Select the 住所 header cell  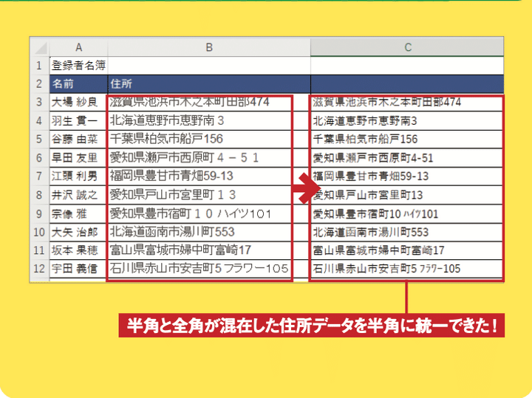pos(209,83)
